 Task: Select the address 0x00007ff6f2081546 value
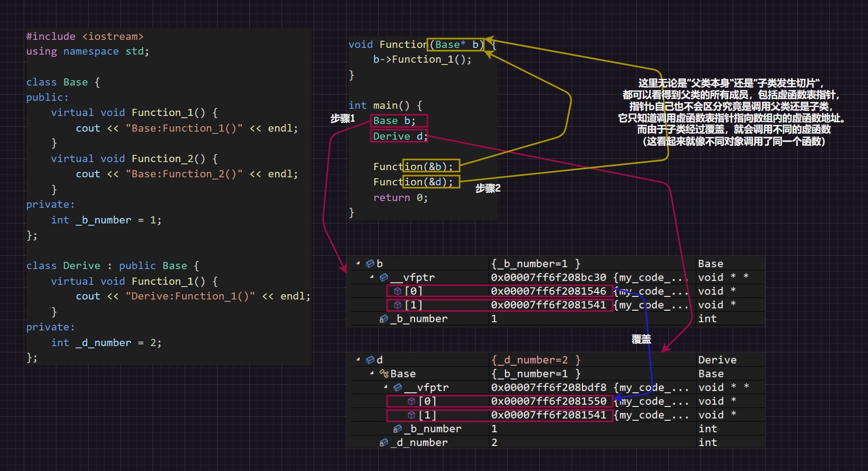[x=548, y=291]
